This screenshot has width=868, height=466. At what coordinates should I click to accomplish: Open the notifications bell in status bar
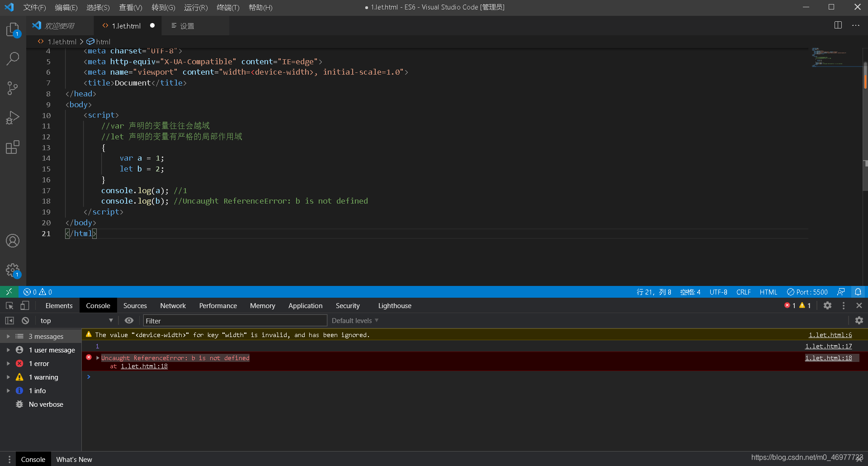[858, 292]
